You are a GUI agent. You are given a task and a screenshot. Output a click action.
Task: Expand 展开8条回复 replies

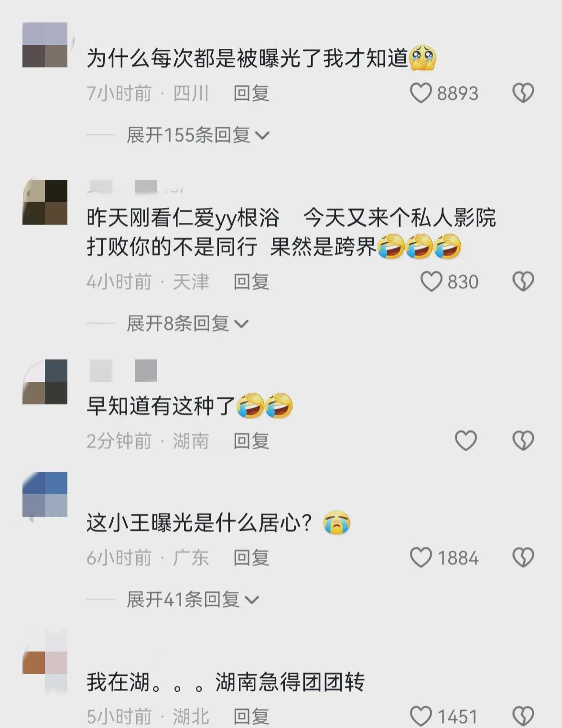(x=187, y=324)
